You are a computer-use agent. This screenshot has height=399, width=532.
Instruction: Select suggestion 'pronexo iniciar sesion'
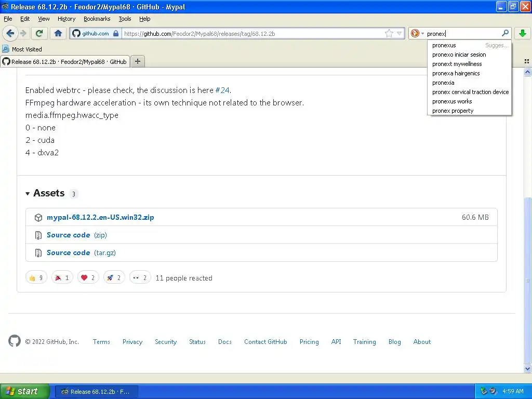(x=470, y=55)
